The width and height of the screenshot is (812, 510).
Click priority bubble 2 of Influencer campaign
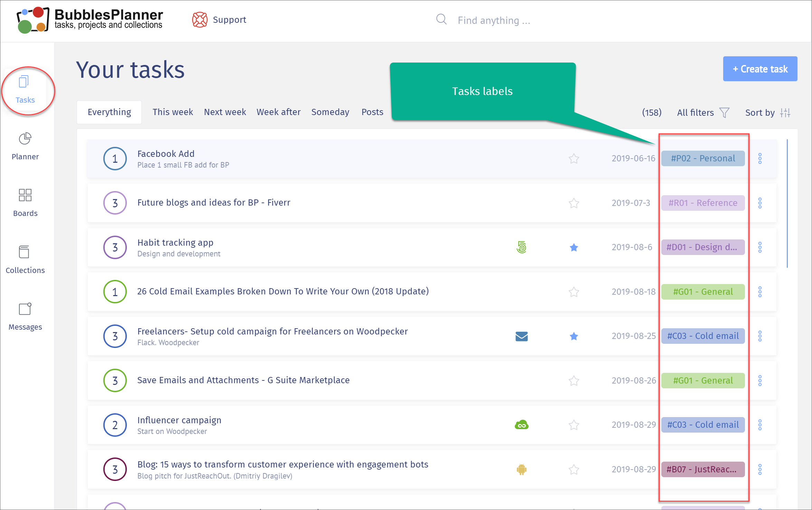coord(115,425)
